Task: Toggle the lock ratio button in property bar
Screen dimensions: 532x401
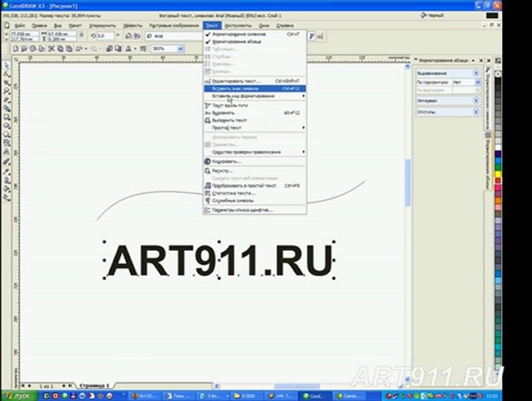Action: [81, 35]
